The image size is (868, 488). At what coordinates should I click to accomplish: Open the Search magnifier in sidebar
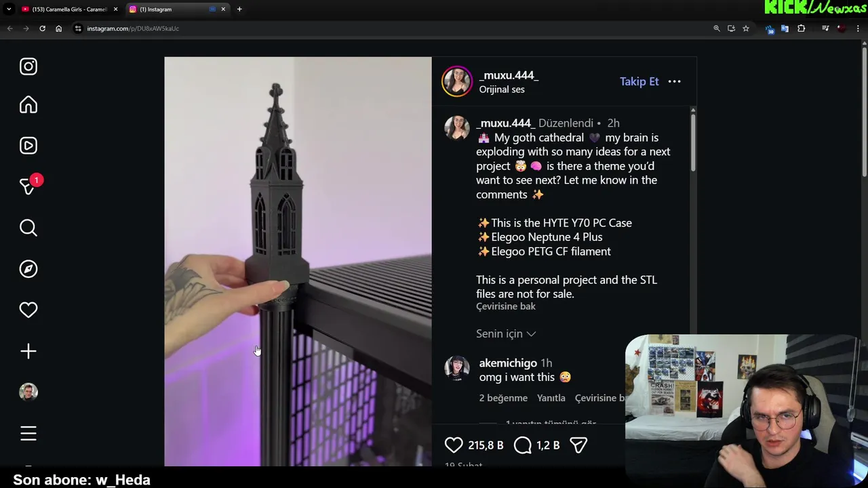[28, 228]
